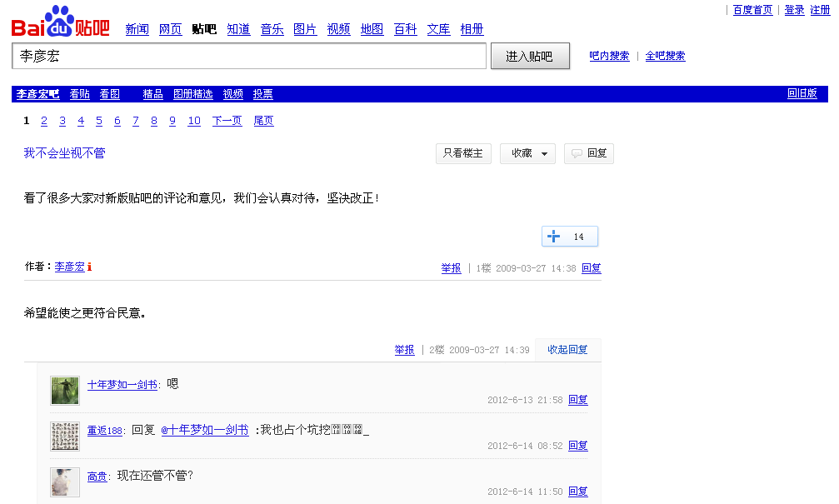The height and width of the screenshot is (504, 839).
Task: Go to page 10
Action: [194, 121]
